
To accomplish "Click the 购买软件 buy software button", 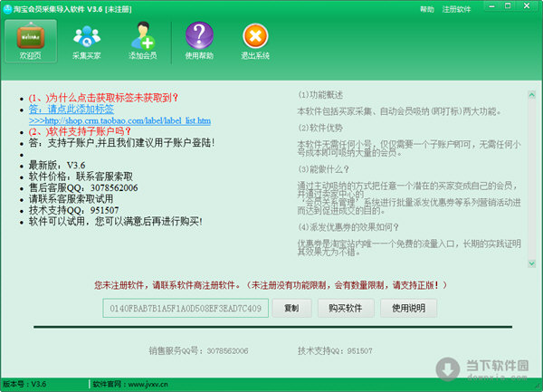I will [346, 308].
